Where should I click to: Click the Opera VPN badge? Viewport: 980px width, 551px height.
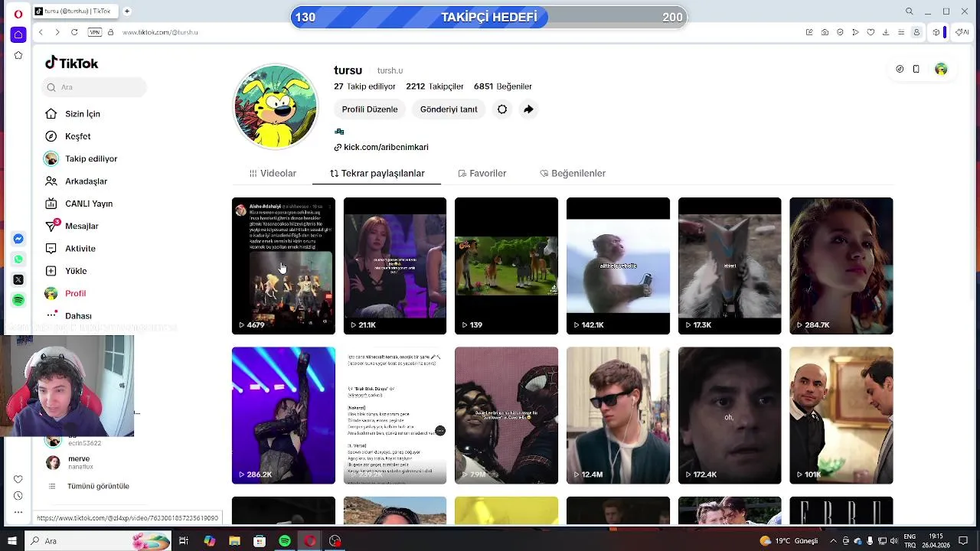(x=94, y=32)
